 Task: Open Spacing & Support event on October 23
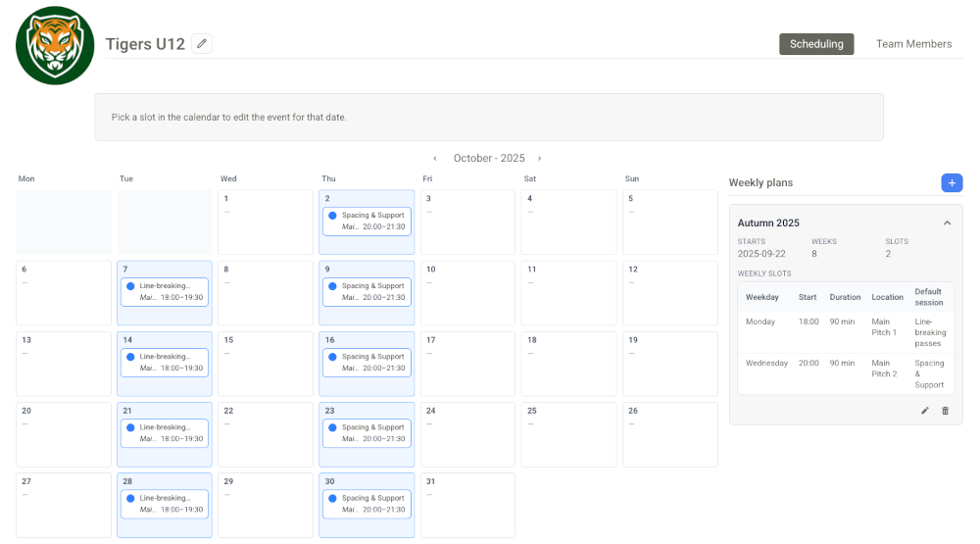coord(367,432)
